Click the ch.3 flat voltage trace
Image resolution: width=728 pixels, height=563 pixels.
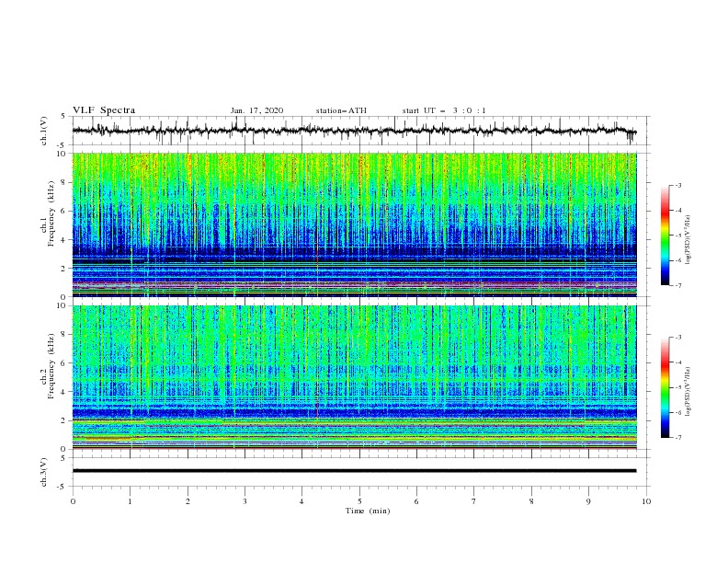[x=354, y=471]
